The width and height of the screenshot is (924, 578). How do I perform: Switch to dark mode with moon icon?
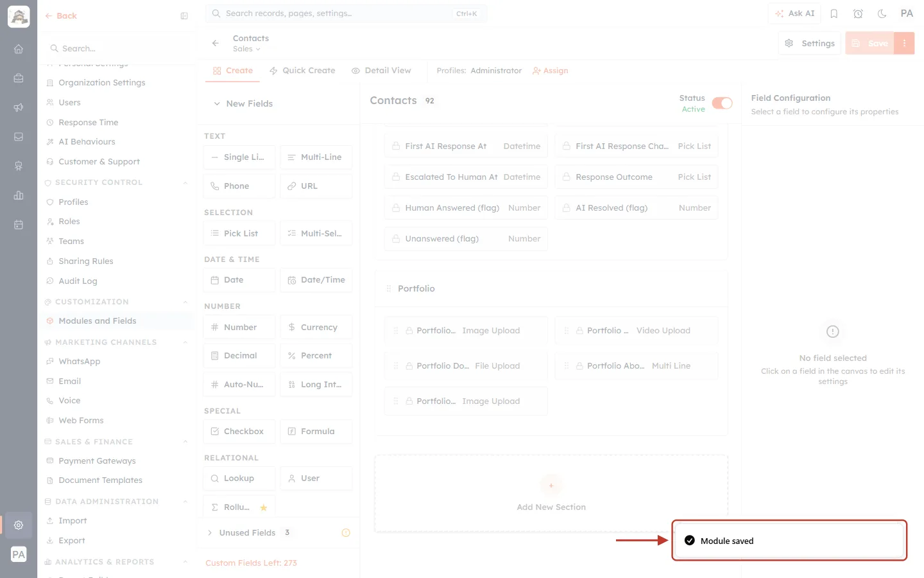tap(882, 13)
